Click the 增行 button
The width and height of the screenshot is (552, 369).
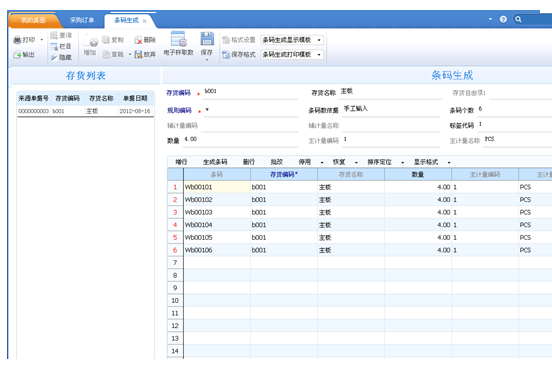181,162
